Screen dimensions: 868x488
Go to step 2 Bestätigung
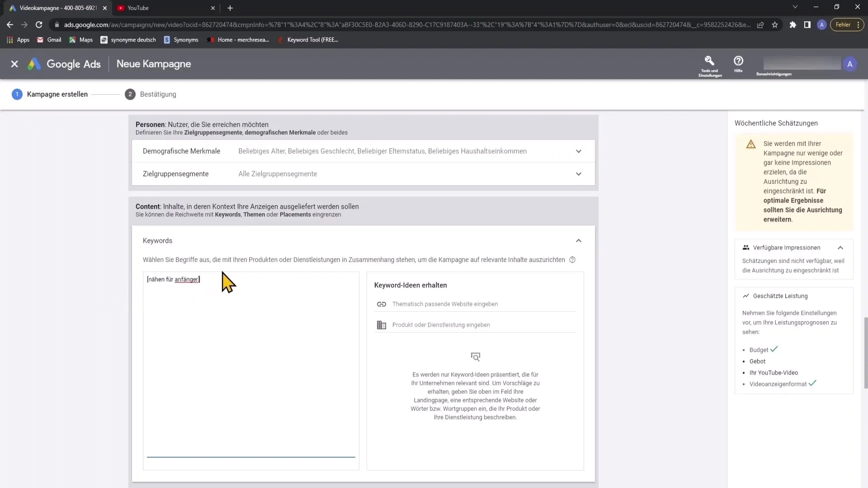(151, 94)
